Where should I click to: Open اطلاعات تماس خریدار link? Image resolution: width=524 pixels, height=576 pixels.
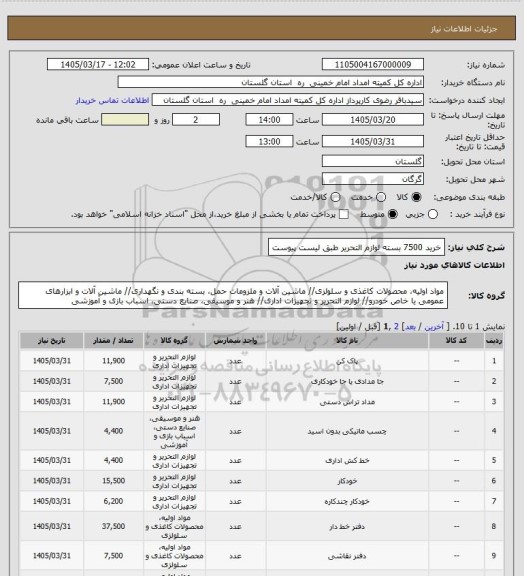click(112, 100)
